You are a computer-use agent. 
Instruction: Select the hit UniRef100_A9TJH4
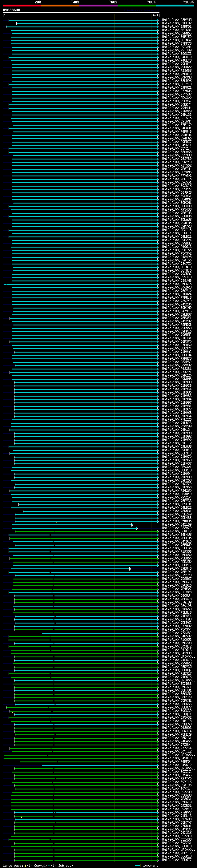[176, 47]
